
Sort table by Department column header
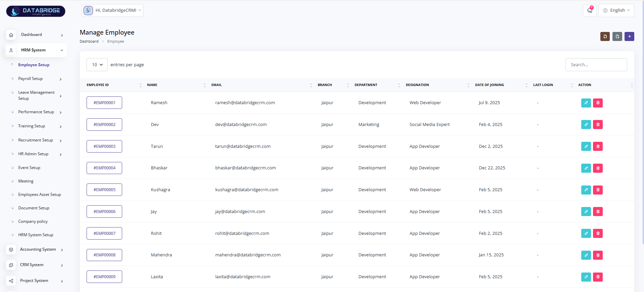377,85
